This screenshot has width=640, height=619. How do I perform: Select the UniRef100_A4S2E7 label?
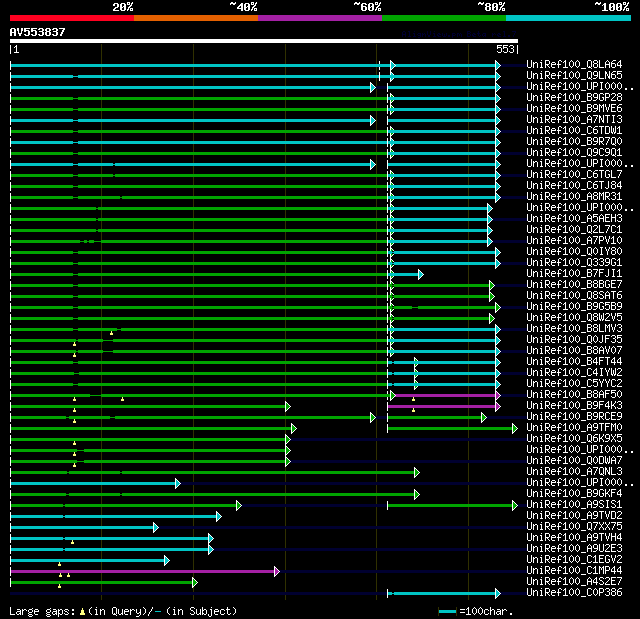pyautogui.click(x=574, y=582)
